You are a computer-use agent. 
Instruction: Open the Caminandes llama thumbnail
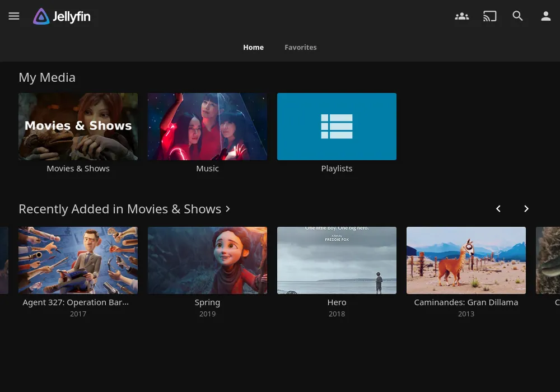tap(466, 260)
